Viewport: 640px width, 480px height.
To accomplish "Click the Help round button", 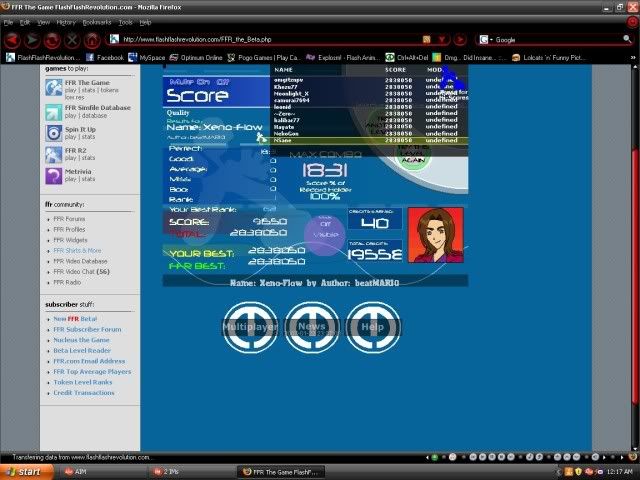I will pos(372,327).
